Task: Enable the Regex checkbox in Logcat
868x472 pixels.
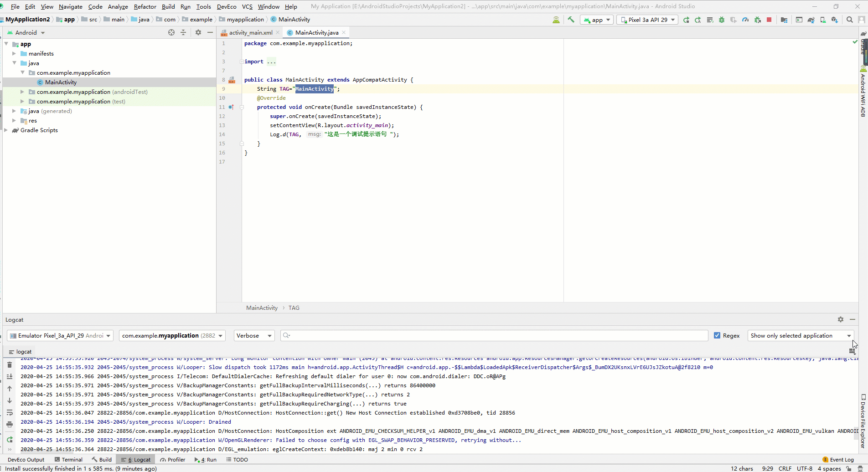Action: pos(718,336)
